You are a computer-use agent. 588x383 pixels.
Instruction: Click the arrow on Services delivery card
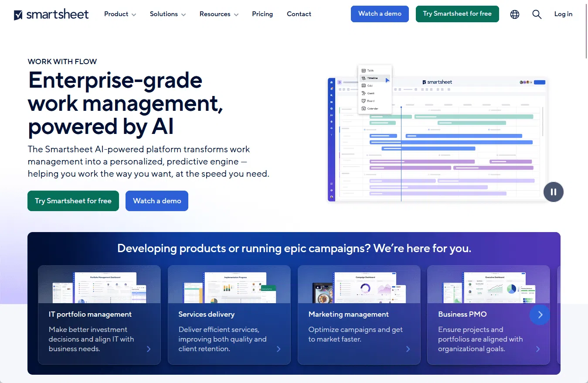tap(279, 349)
